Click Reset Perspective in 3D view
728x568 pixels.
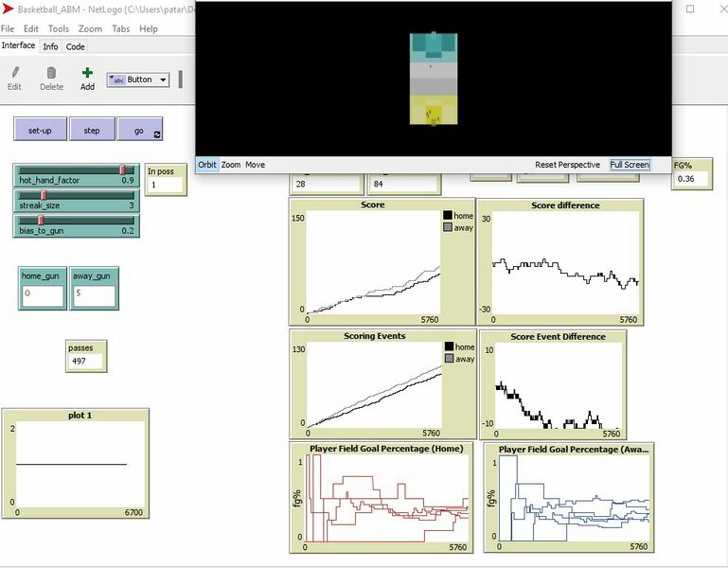(567, 165)
